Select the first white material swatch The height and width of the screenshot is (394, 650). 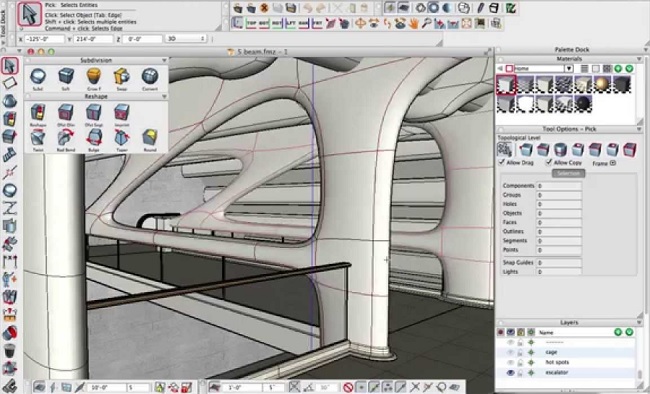506,85
